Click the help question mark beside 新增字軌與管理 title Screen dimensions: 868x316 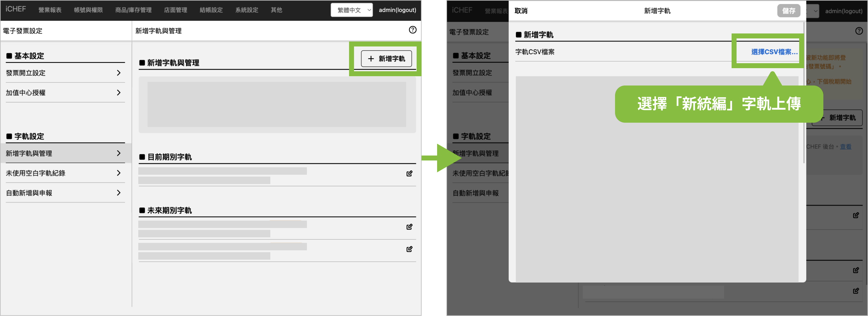click(x=412, y=30)
